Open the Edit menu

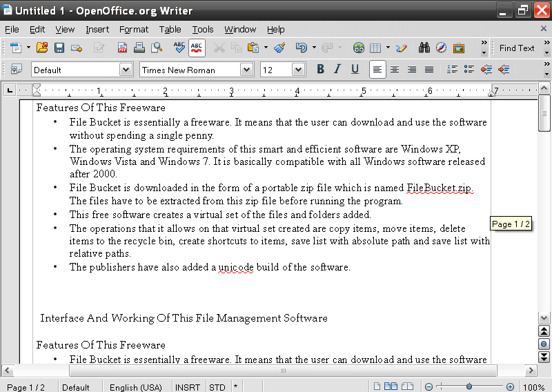pos(37,29)
